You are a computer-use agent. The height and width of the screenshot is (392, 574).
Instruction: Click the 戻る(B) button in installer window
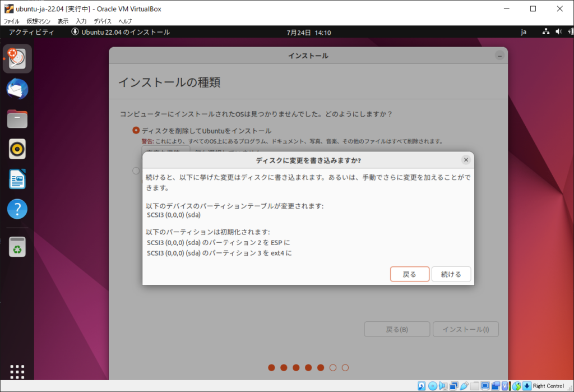click(397, 329)
